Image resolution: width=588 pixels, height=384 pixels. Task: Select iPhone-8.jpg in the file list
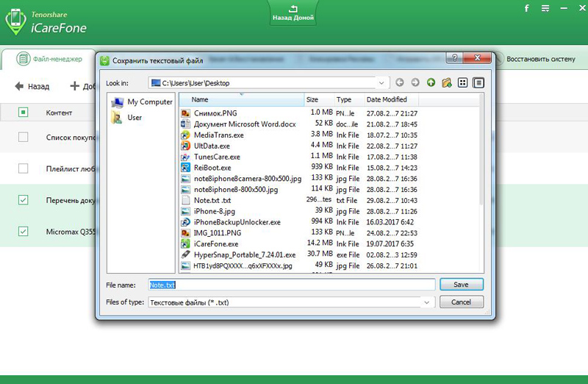coord(215,211)
